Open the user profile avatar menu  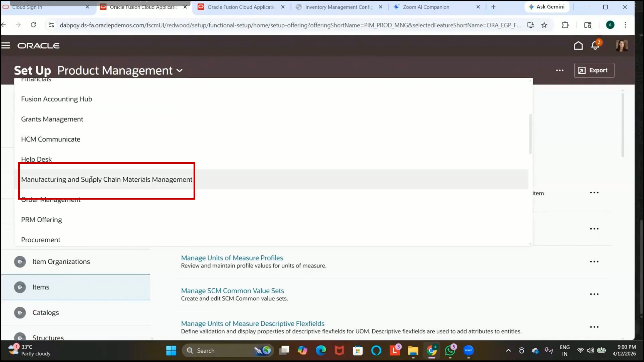click(622, 46)
